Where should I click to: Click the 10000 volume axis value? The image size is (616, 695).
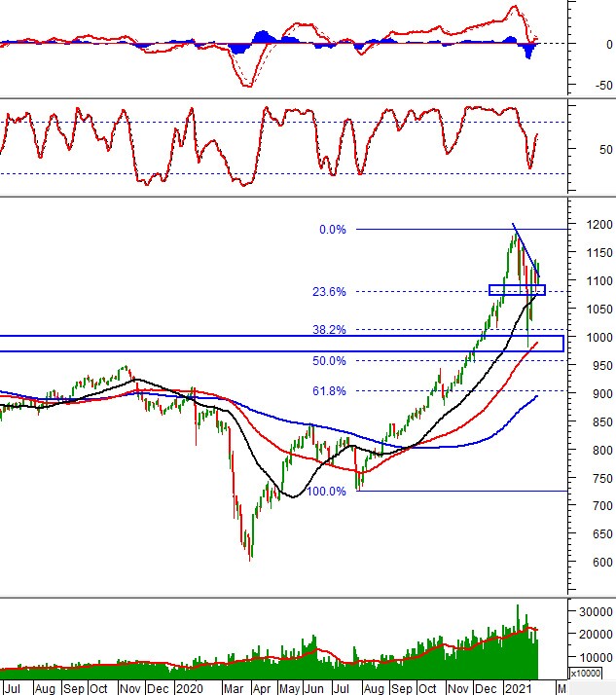(596, 657)
